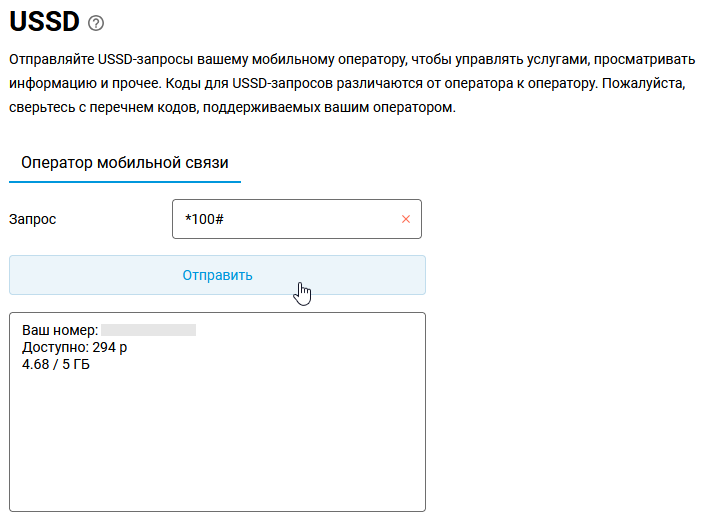Screen dimensions: 704x518
Task: Click the 4.68 / 5 ГБ data line
Action: [56, 364]
